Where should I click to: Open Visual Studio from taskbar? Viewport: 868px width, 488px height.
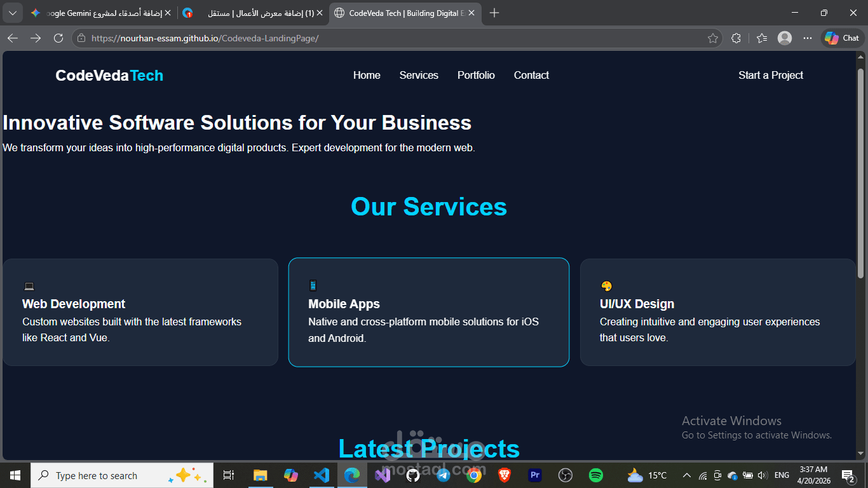click(383, 475)
